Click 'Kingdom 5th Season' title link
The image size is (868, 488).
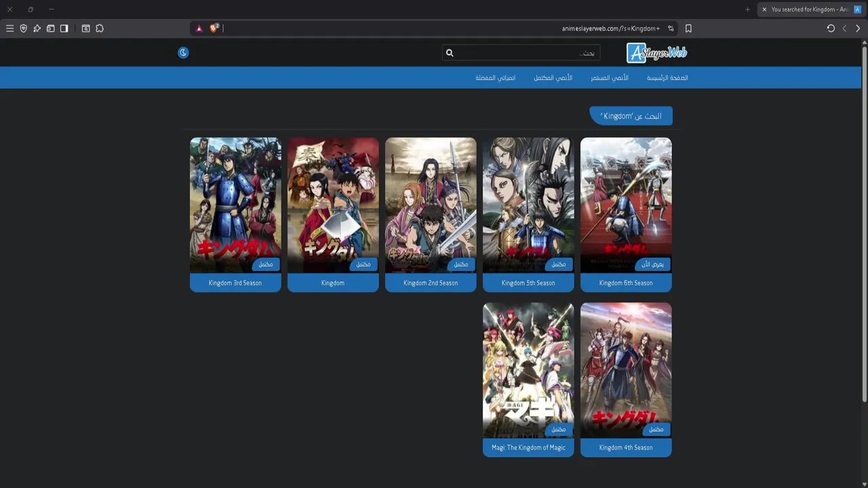pyautogui.click(x=528, y=283)
